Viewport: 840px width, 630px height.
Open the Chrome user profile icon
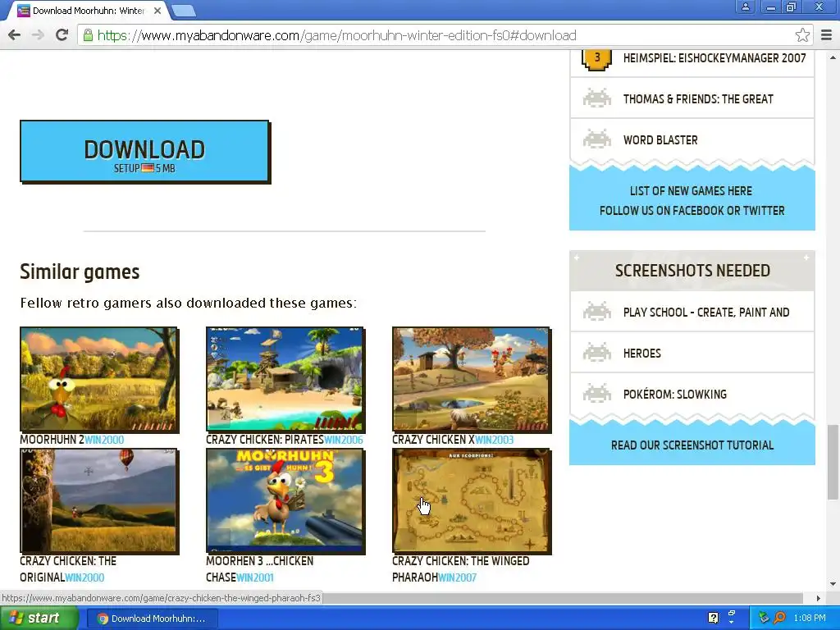pyautogui.click(x=745, y=7)
